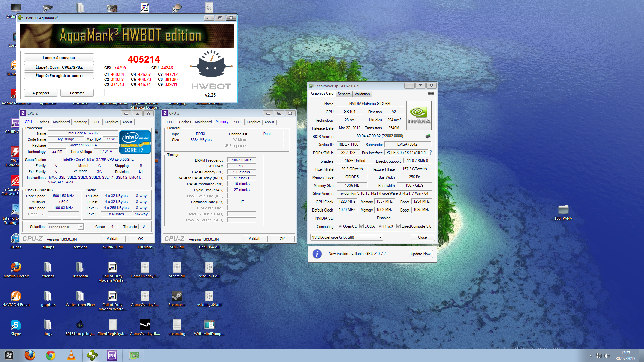This screenshot has height=362, width=644.
Task: Toggle the OpenCL checkbox in GPU-Z
Action: (x=340, y=226)
